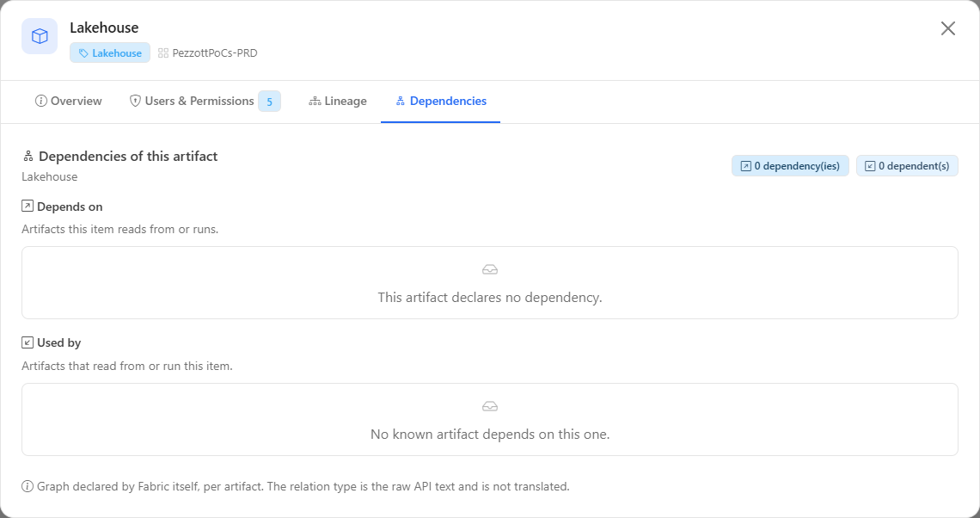
Task: Click the 'Used by' section title
Action: click(58, 342)
